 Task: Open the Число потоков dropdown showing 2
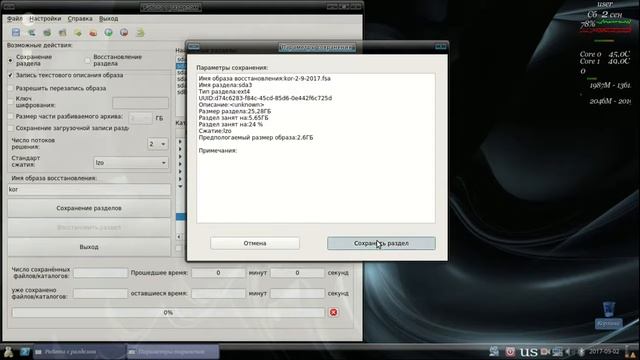point(158,144)
